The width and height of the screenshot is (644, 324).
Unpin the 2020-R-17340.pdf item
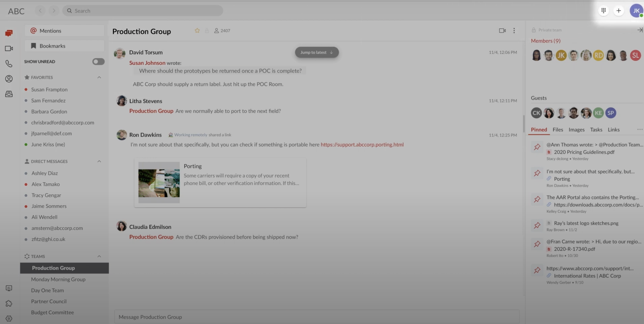click(537, 244)
